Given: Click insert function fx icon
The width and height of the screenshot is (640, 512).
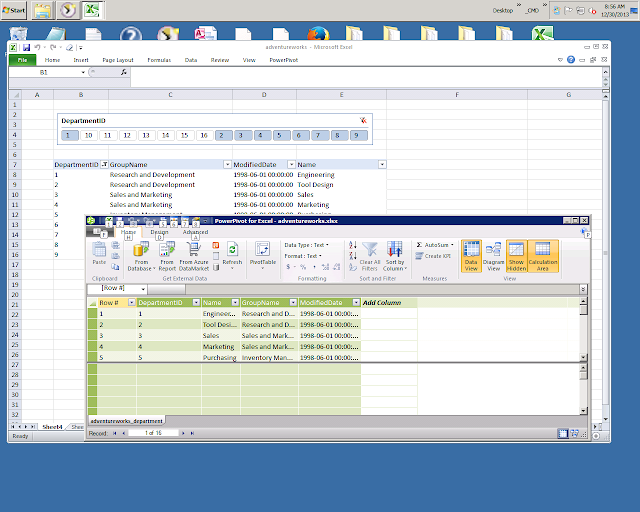Looking at the screenshot, I should point(124,72).
